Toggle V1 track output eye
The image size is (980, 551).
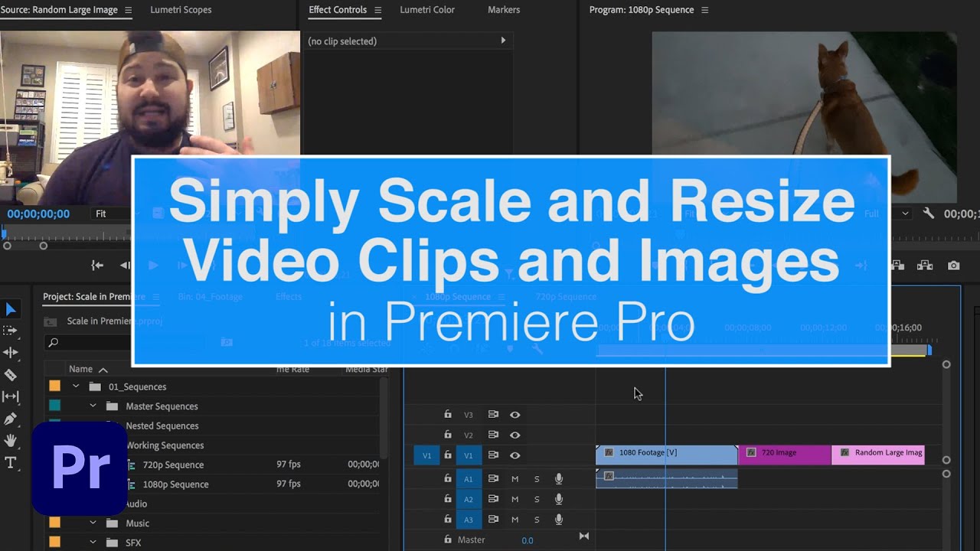(515, 455)
